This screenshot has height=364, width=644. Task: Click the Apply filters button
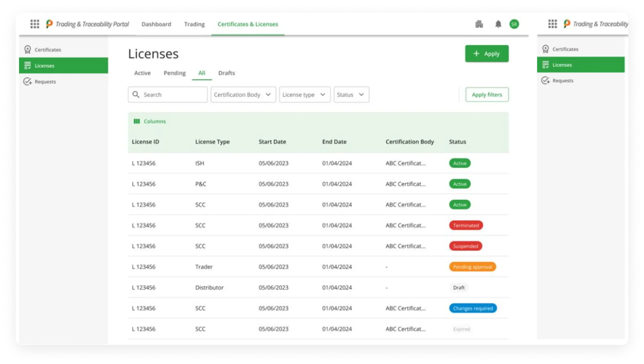[x=487, y=94]
